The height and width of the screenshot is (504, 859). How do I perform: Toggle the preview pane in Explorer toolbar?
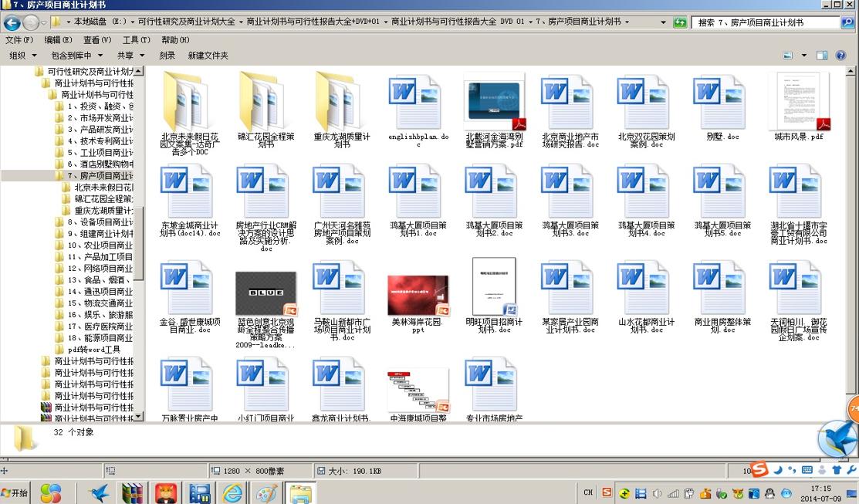pyautogui.click(x=820, y=55)
